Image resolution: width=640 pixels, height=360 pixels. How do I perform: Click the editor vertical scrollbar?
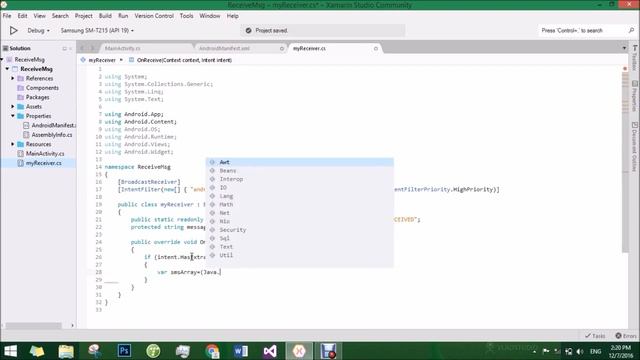[625, 163]
